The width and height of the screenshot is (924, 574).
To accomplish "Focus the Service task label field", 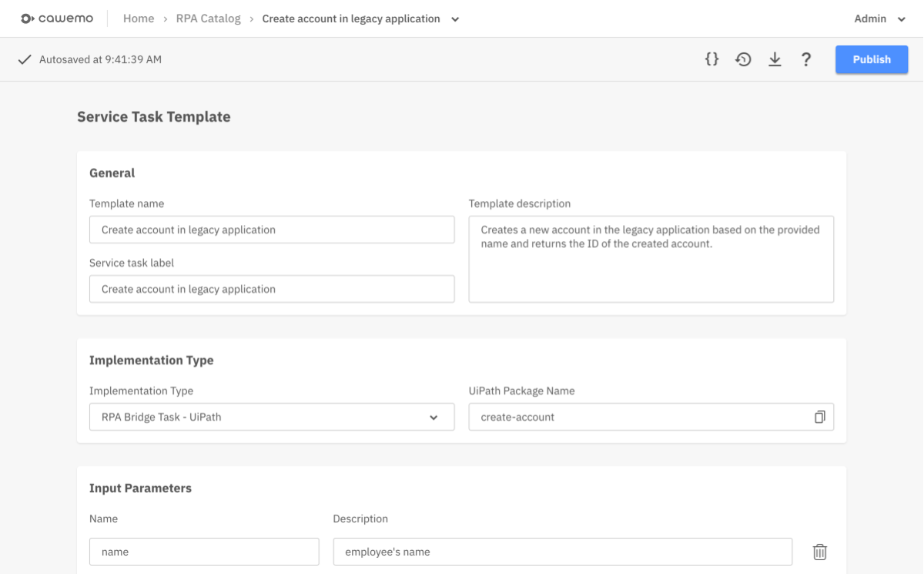I will [x=271, y=289].
